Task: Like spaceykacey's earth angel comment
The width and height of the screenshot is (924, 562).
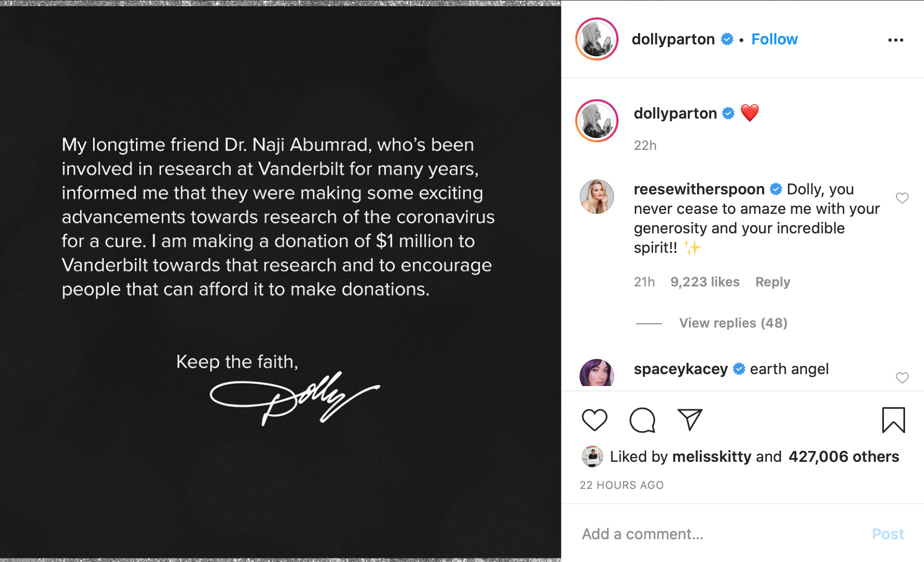Action: [902, 378]
